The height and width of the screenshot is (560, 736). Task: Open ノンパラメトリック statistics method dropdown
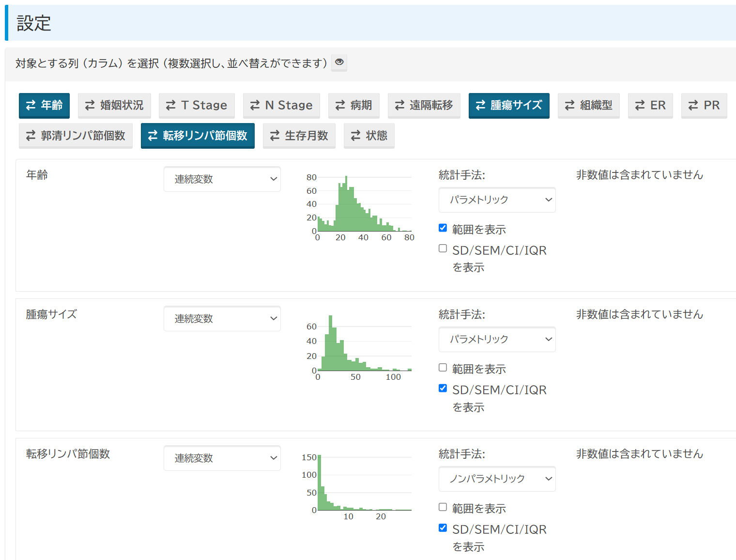(x=497, y=479)
